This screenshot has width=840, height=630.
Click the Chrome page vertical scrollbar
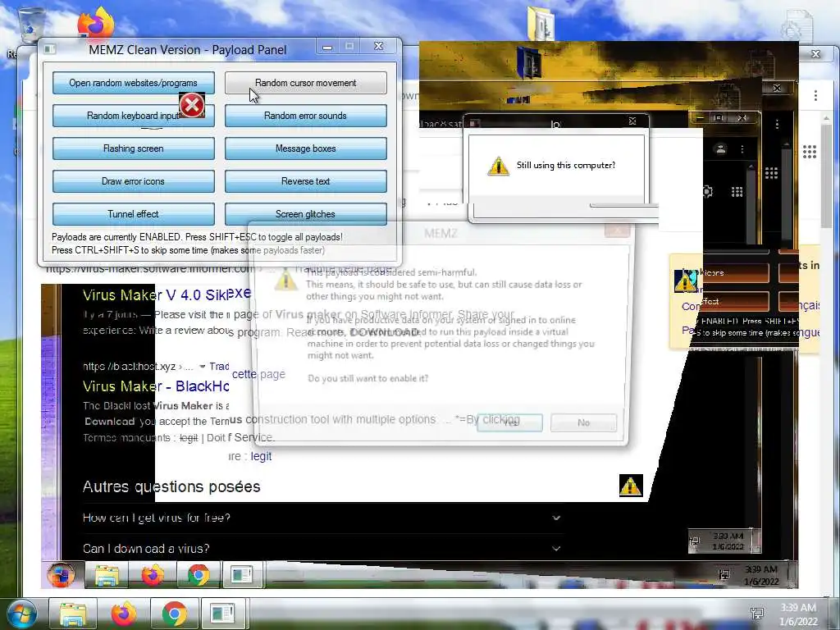click(826, 177)
